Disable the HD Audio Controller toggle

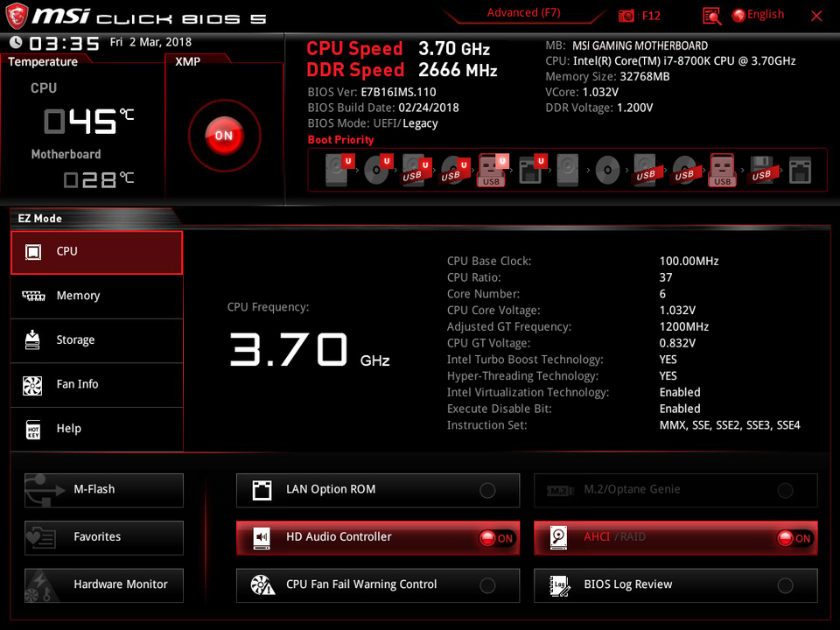496,538
